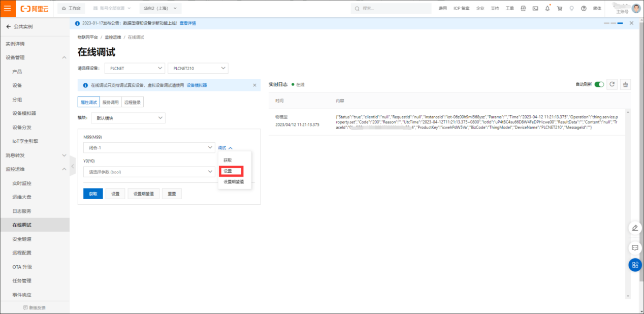This screenshot has width=644, height=314.
Task: Click the notification bell icon
Action: 548,8
